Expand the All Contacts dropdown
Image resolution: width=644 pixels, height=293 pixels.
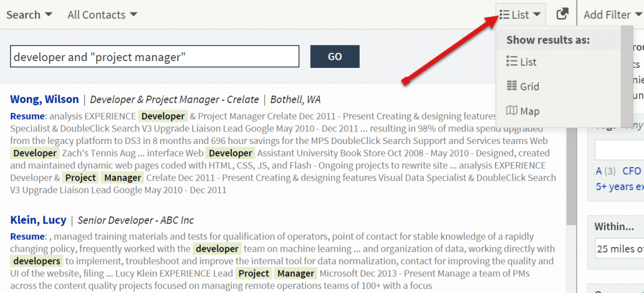point(103,14)
